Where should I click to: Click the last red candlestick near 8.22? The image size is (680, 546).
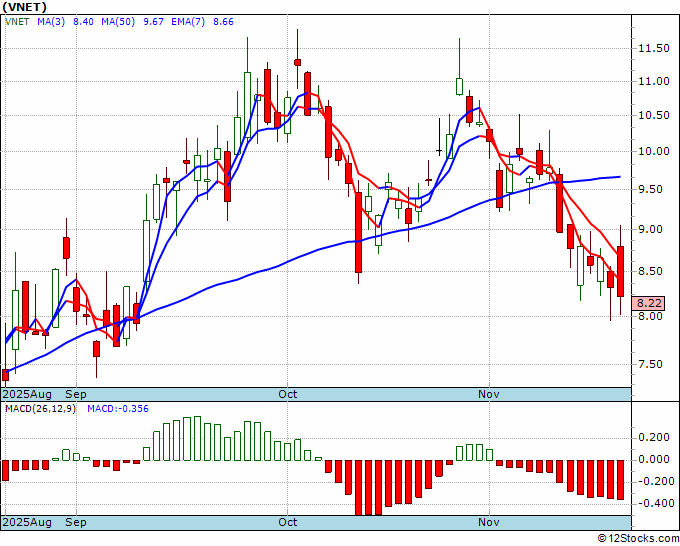pyautogui.click(x=621, y=271)
